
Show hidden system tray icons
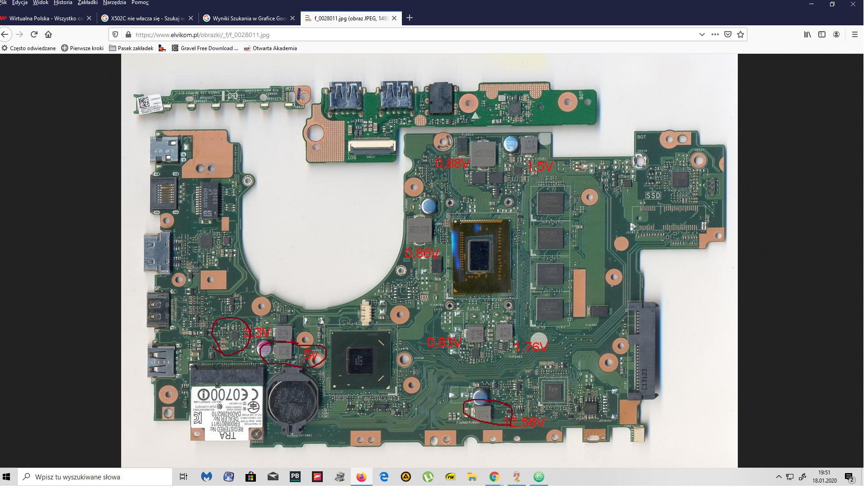[x=778, y=477]
